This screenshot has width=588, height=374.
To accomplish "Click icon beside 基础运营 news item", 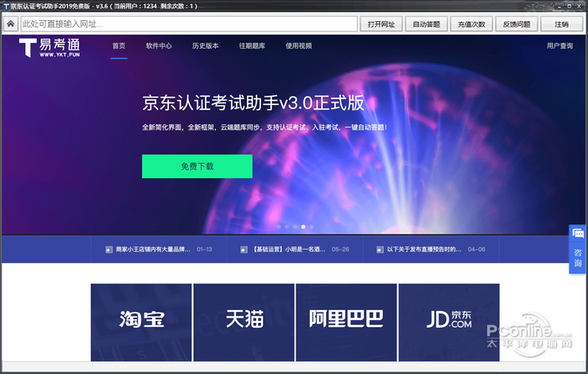I will click(x=244, y=250).
